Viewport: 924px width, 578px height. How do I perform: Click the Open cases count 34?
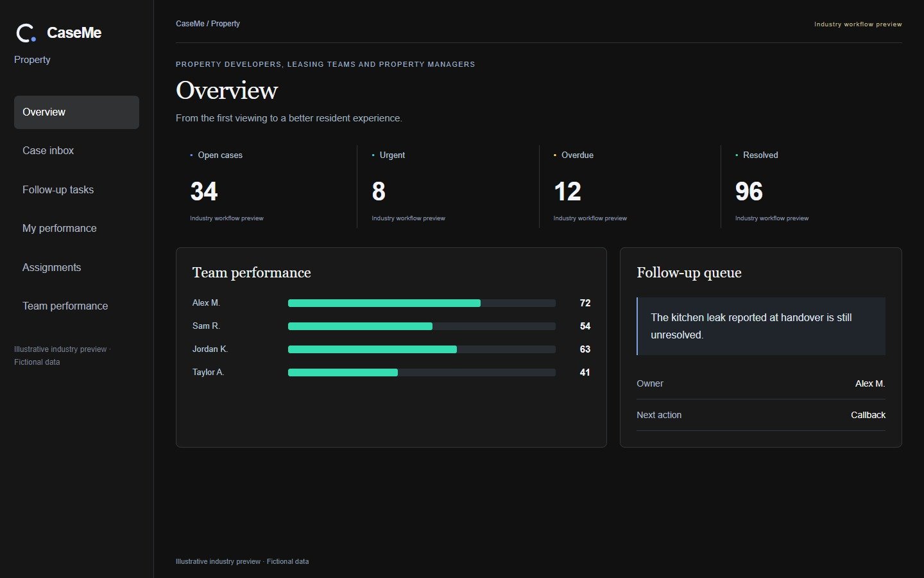coord(204,191)
